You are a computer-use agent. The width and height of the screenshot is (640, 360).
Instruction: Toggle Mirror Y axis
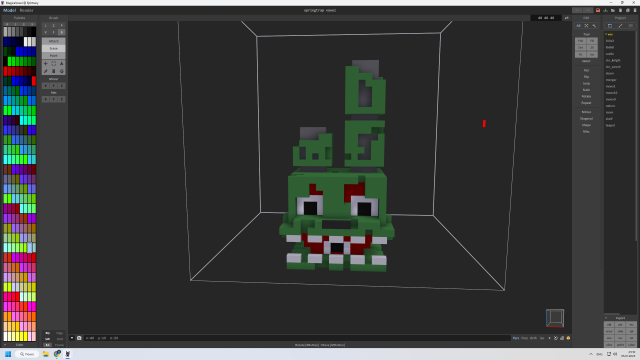(x=53, y=86)
